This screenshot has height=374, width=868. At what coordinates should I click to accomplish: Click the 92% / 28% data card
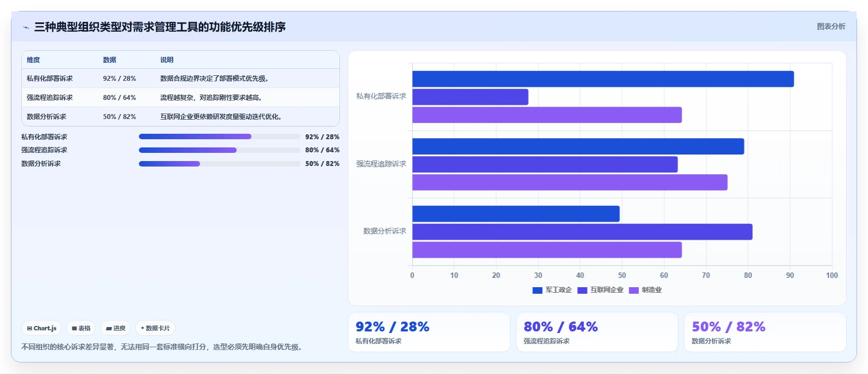point(429,332)
